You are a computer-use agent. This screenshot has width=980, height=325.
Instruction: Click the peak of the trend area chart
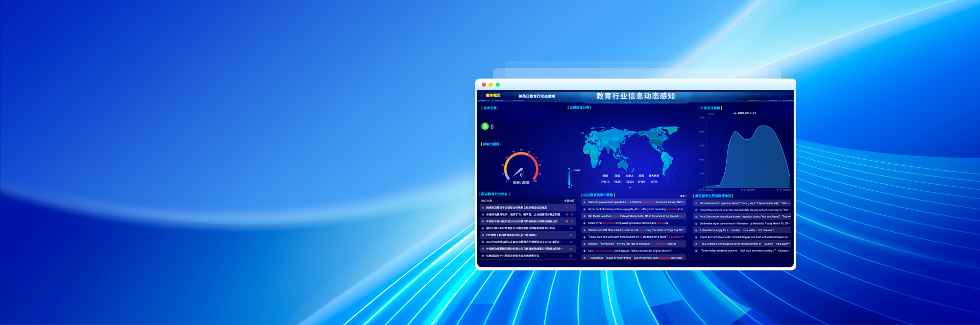pos(764,126)
